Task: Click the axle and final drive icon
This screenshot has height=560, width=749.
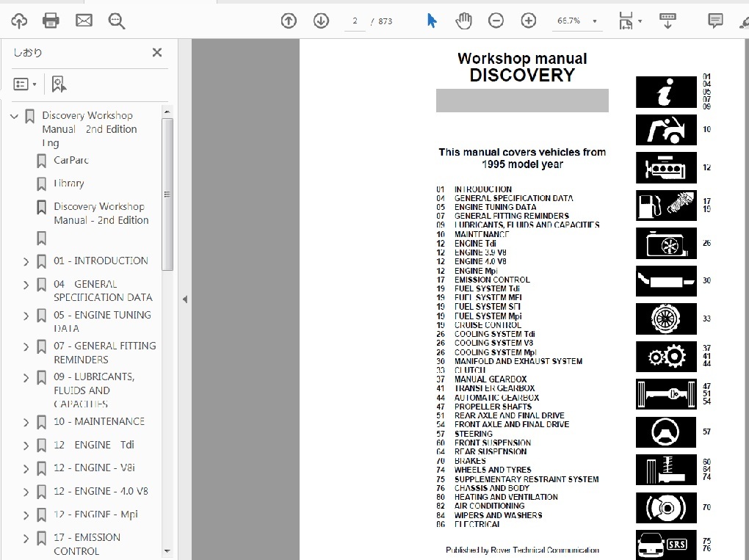Action: click(666, 394)
